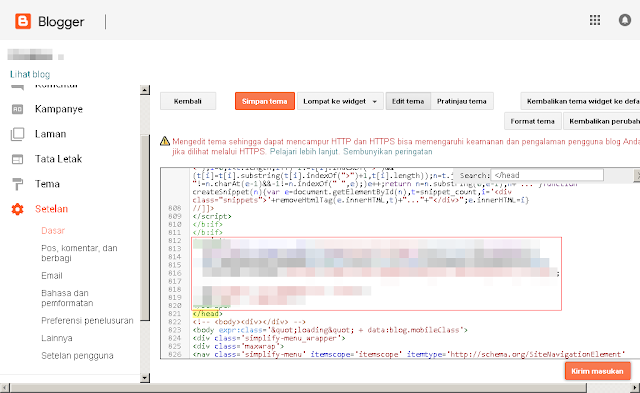Image resolution: width=640 pixels, height=393 pixels.
Task: Click Sembunyikan peringatan link
Action: click(x=387, y=151)
